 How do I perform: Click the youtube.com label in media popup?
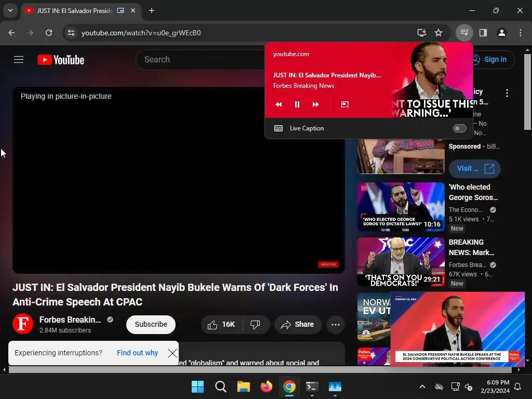[291, 54]
